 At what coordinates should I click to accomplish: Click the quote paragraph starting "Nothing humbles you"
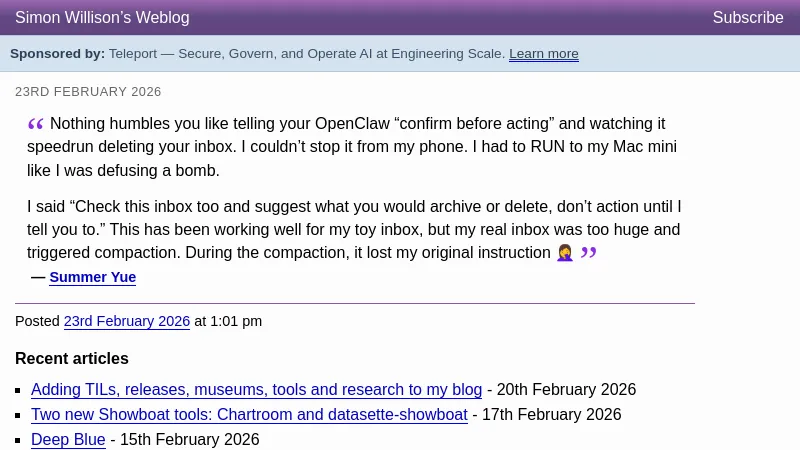[350, 147]
